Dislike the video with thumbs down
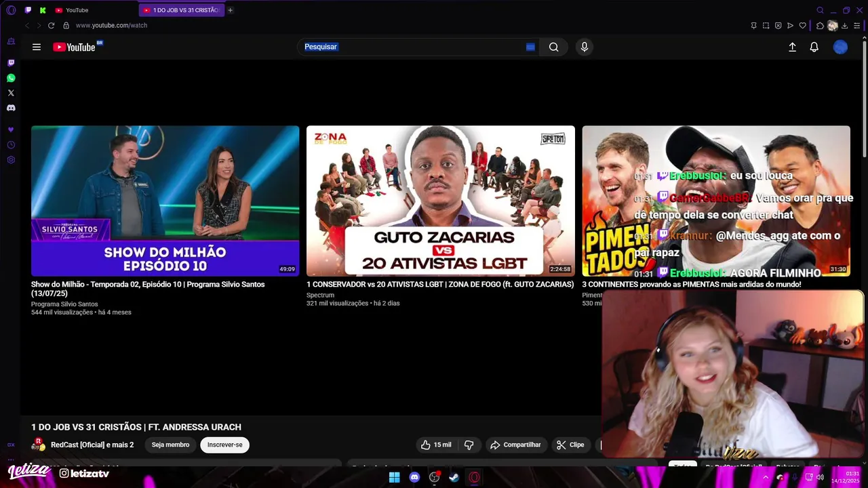868x488 pixels. click(469, 445)
